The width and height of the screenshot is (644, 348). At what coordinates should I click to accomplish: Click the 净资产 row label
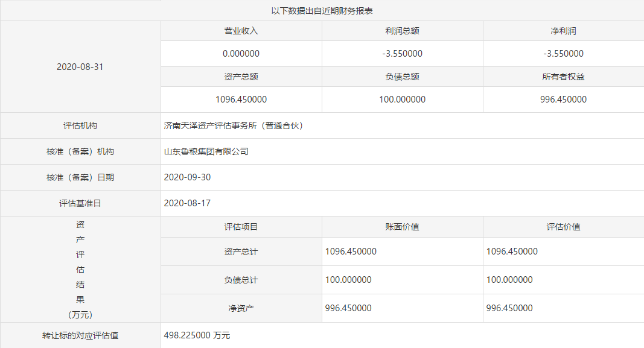[x=241, y=308]
